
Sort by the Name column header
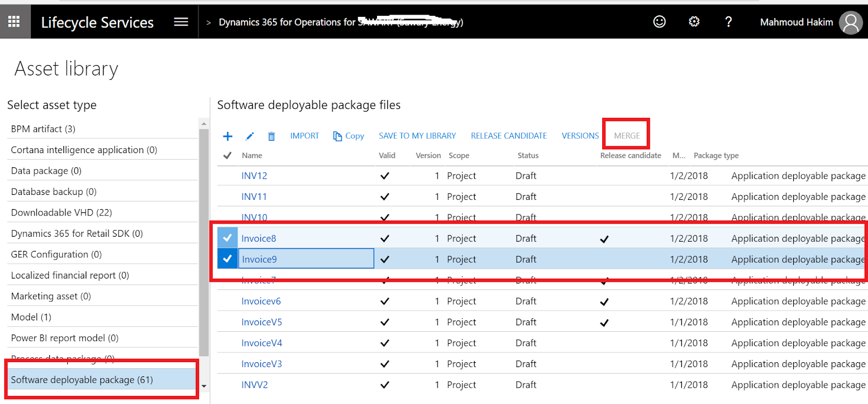pos(252,155)
